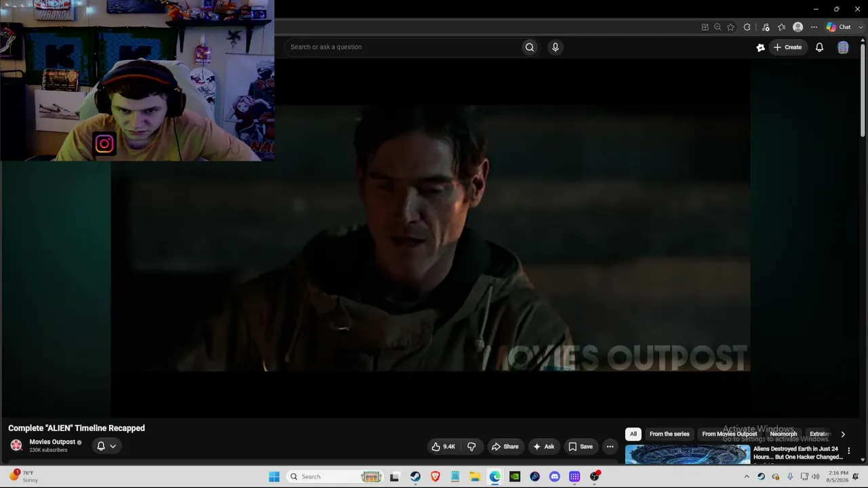868x488 pixels.
Task: Click the Ask button below the video
Action: [x=544, y=447]
